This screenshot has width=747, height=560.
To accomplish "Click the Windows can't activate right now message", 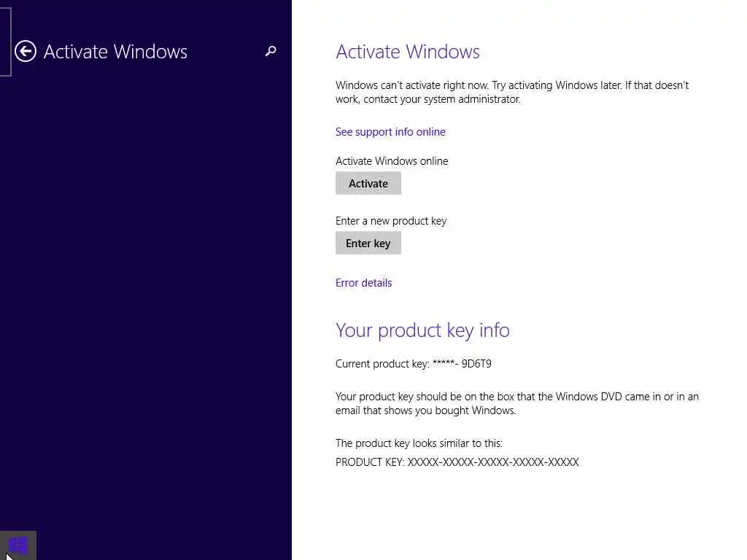I will pos(512,92).
